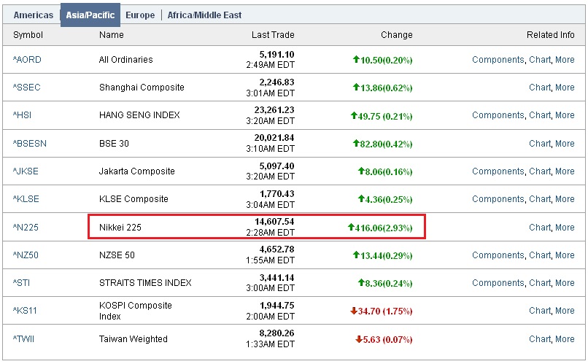
Task: Open Chart for Shanghai Composite
Action: pos(540,88)
